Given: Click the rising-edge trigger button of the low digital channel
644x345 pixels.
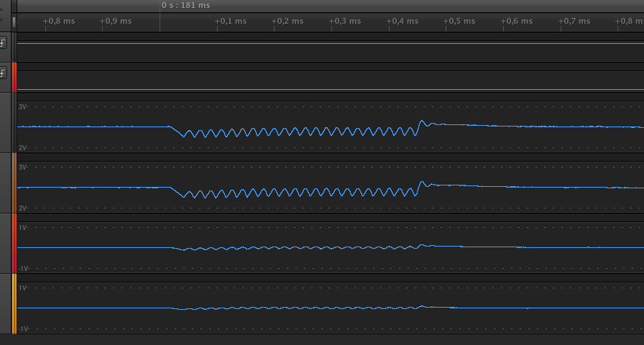Looking at the screenshot, I should 2,73.
